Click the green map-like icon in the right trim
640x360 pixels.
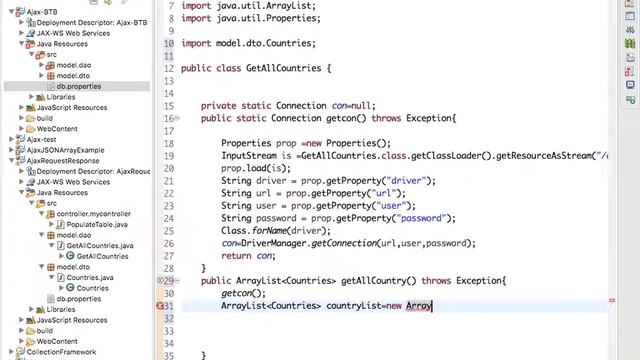click(630, 43)
